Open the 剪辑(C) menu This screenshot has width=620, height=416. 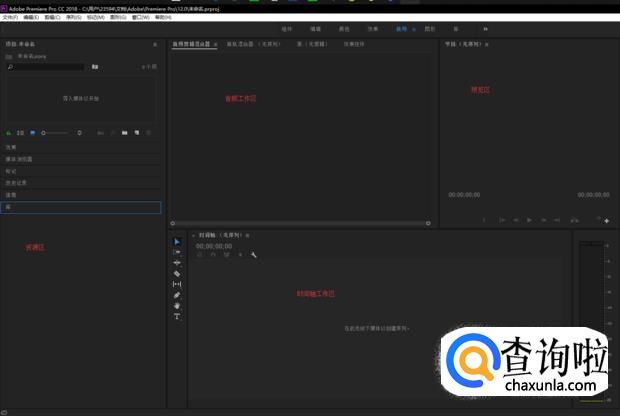click(53, 17)
